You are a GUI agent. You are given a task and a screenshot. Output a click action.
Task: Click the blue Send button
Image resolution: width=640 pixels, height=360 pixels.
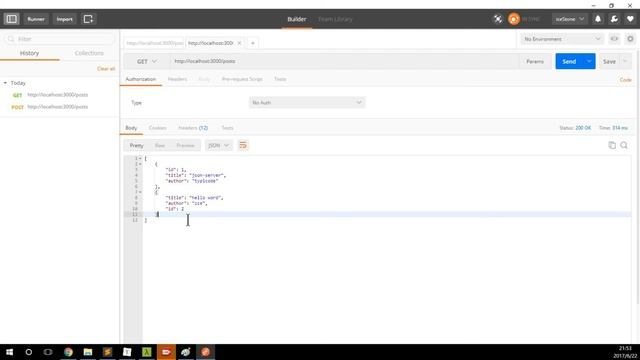click(569, 61)
